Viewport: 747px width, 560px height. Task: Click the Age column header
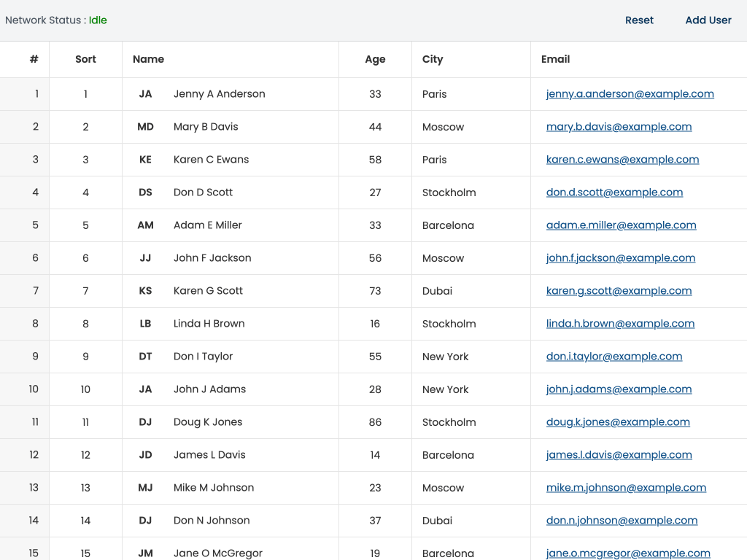375,59
